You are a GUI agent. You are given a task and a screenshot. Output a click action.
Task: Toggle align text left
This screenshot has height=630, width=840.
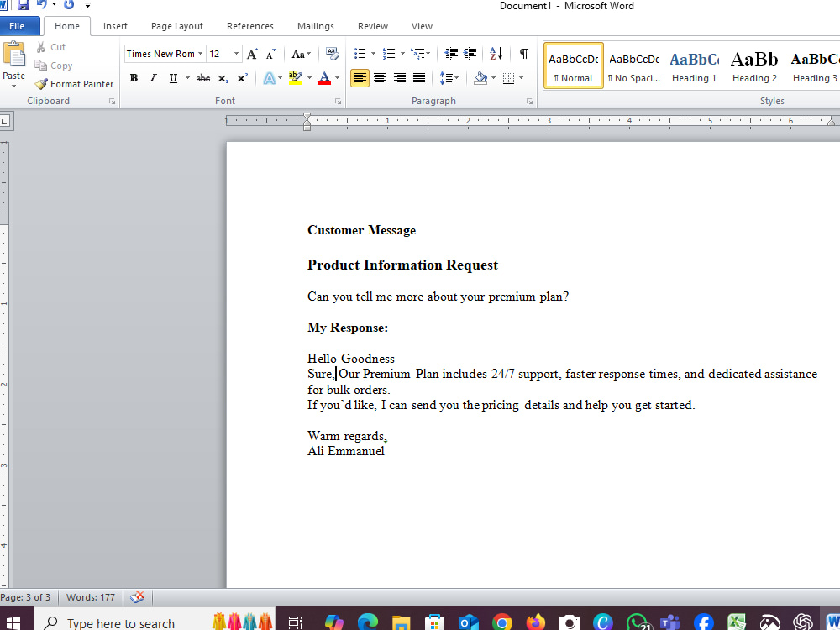pos(360,79)
